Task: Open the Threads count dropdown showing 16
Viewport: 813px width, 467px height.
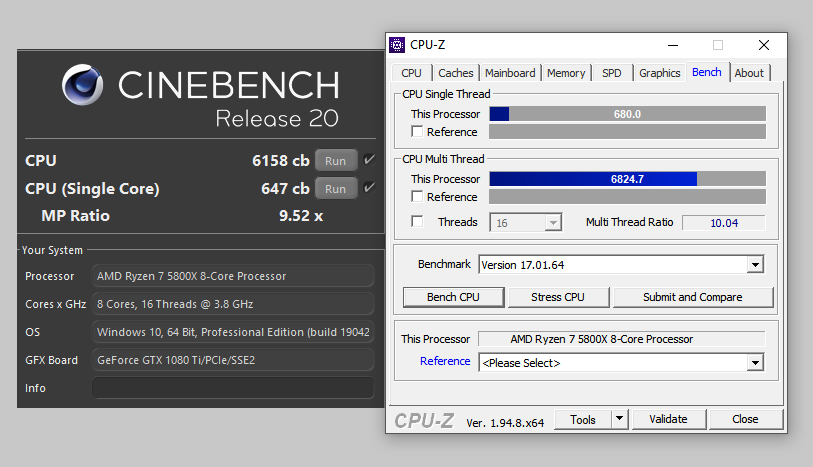Action: (553, 223)
